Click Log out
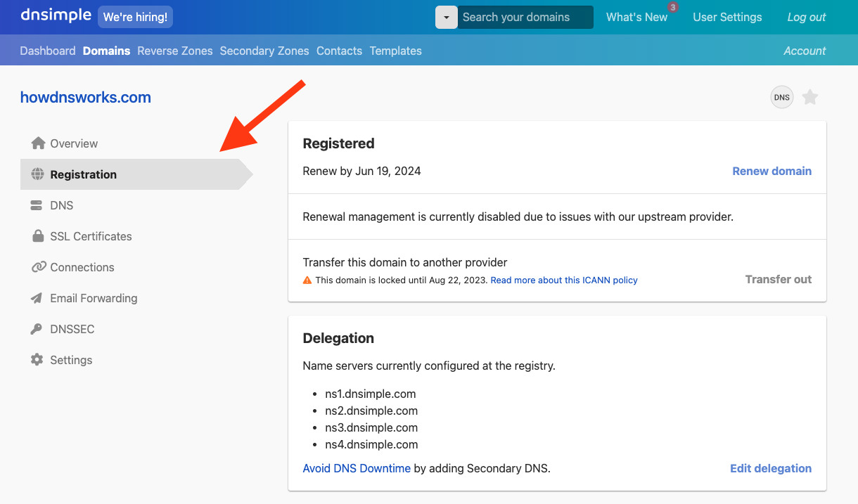This screenshot has height=504, width=858. click(x=807, y=17)
